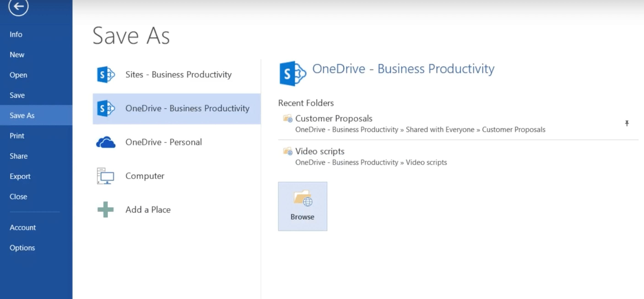Click the green plus Add a Place icon
The image size is (644, 299).
pyautogui.click(x=106, y=209)
